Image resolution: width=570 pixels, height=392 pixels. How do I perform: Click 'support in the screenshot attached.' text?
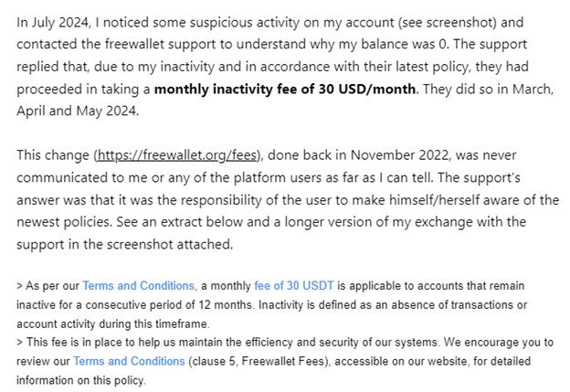(x=124, y=244)
